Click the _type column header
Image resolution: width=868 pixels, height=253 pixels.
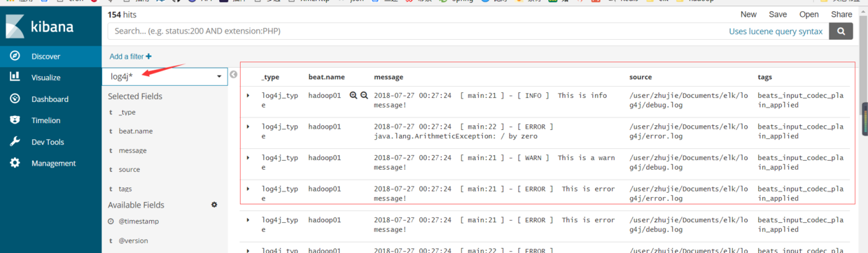pos(271,77)
